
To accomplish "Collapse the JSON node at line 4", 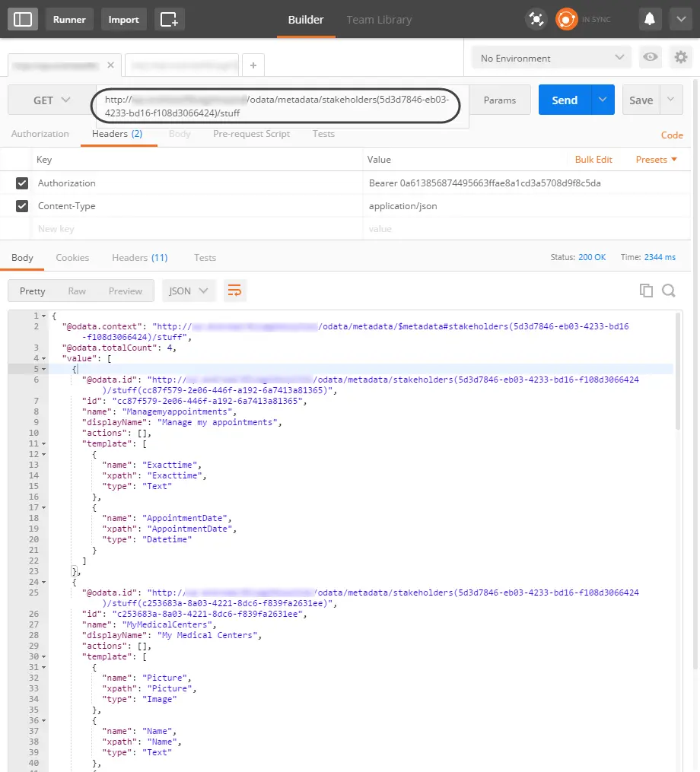I will pyautogui.click(x=44, y=359).
